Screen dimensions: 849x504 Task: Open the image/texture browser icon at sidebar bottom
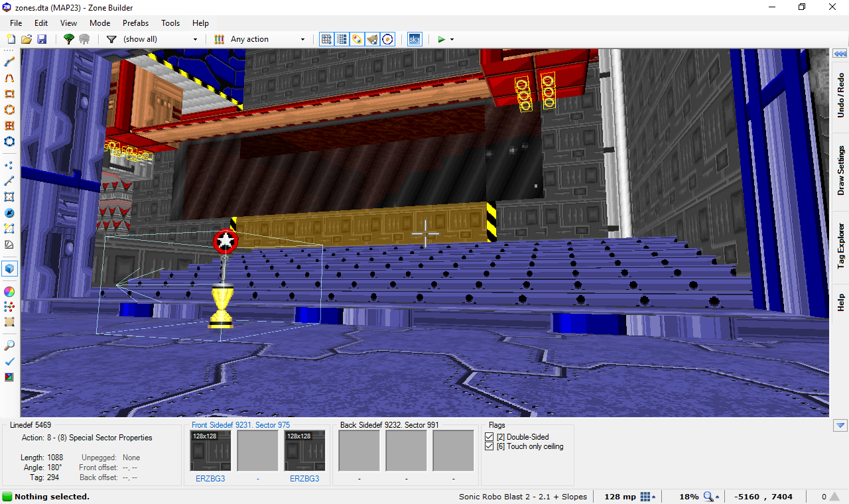[x=9, y=377]
